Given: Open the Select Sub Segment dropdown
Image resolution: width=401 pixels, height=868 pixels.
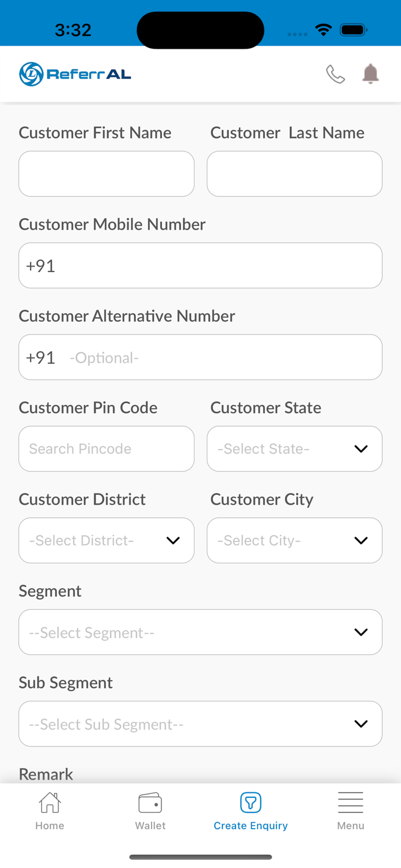Looking at the screenshot, I should [200, 724].
